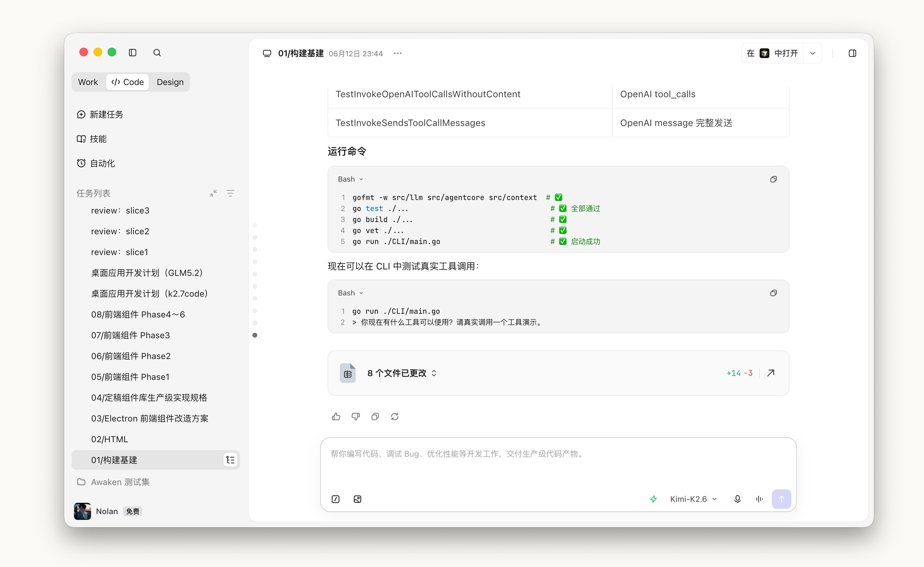The image size is (924, 567).
Task: Expand the 8 个文件已更改 file list
Action: (402, 373)
